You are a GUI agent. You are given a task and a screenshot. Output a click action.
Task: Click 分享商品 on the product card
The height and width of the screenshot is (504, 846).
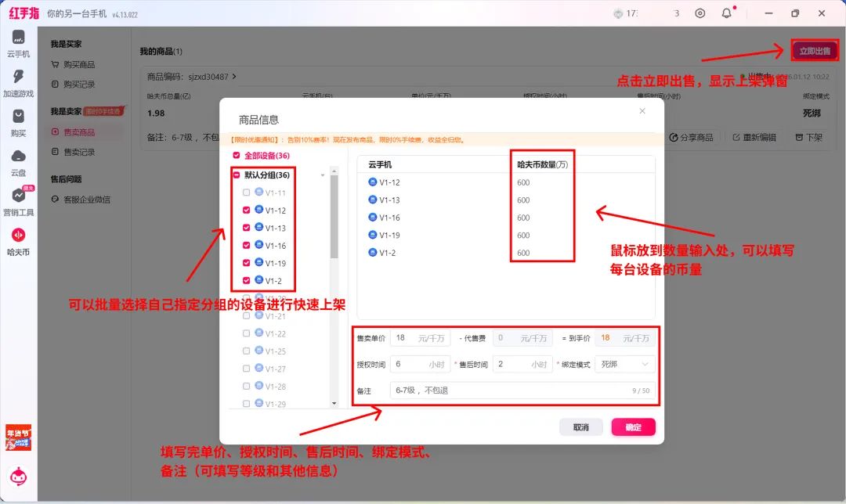(691, 138)
